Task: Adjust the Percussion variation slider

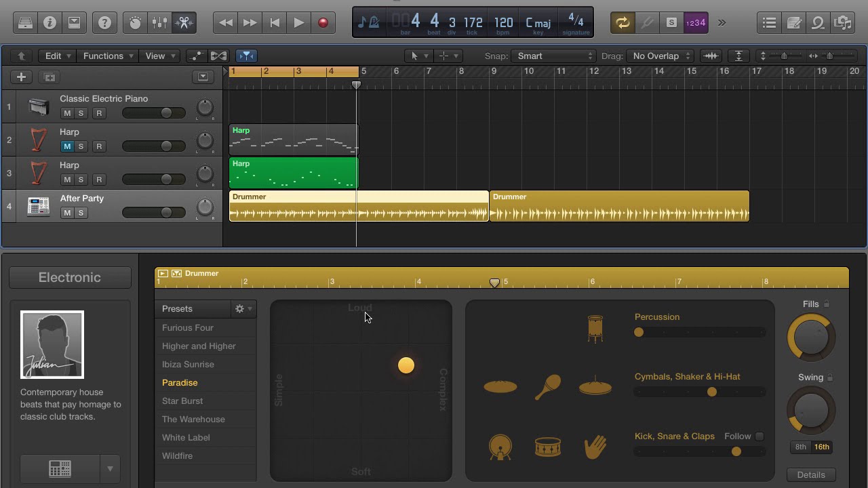Action: coord(700,332)
